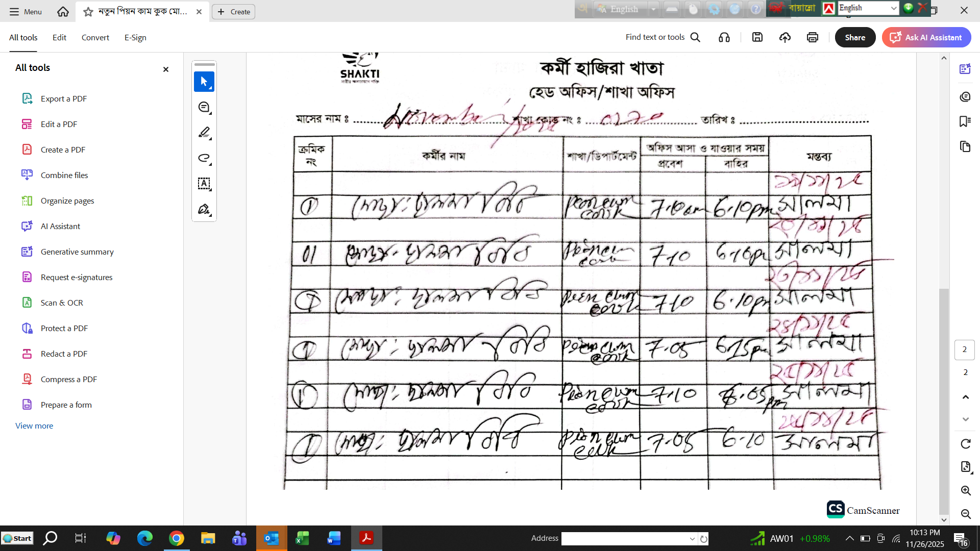Click the print icon
The image size is (980, 551).
[812, 37]
